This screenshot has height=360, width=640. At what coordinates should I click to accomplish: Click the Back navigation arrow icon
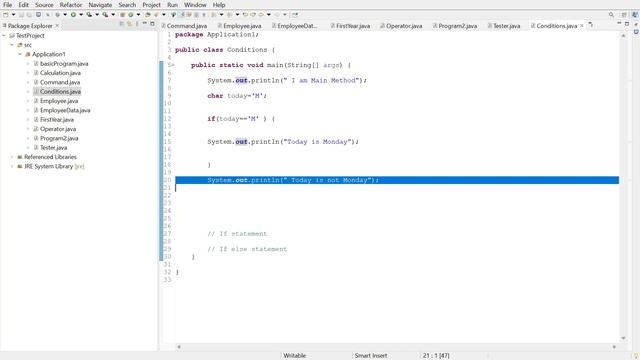tap(261, 15)
